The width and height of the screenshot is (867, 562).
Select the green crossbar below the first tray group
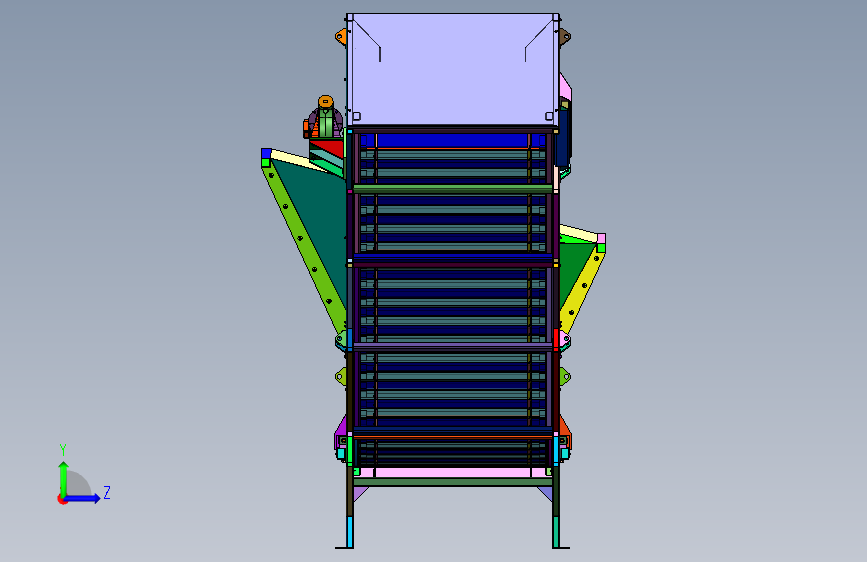(x=452, y=189)
